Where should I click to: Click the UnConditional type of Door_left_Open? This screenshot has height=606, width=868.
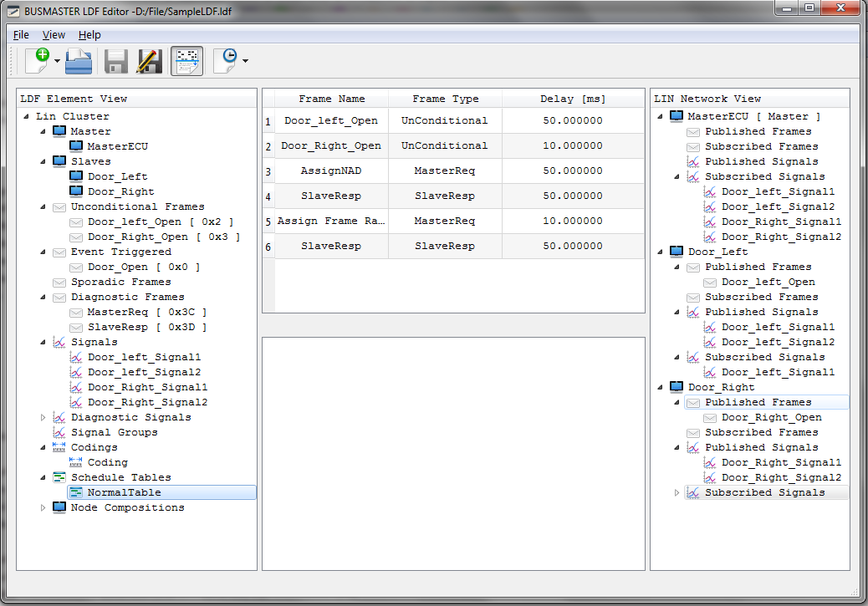point(445,120)
